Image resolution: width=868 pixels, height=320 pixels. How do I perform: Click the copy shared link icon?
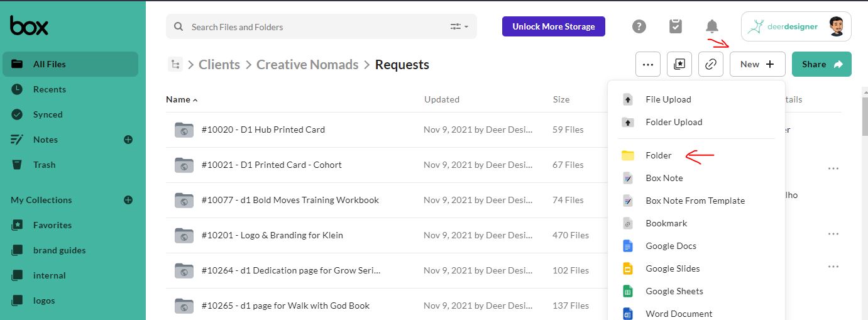[711, 64]
